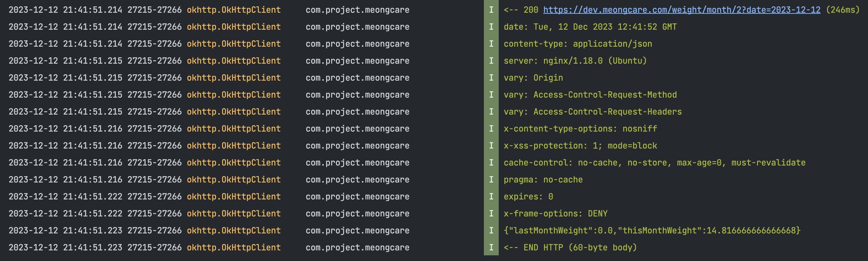Click the x-xss-protection header message
This screenshot has width=868, height=261.
pos(580,146)
